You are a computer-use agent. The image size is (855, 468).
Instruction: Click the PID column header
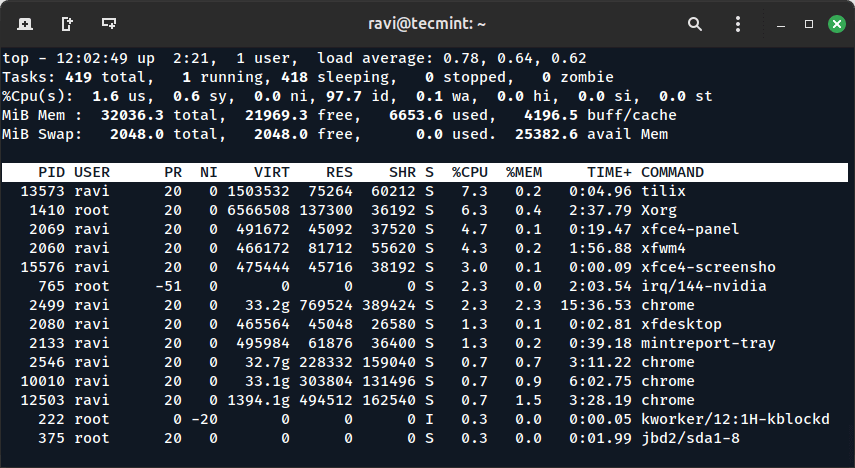(x=51, y=172)
